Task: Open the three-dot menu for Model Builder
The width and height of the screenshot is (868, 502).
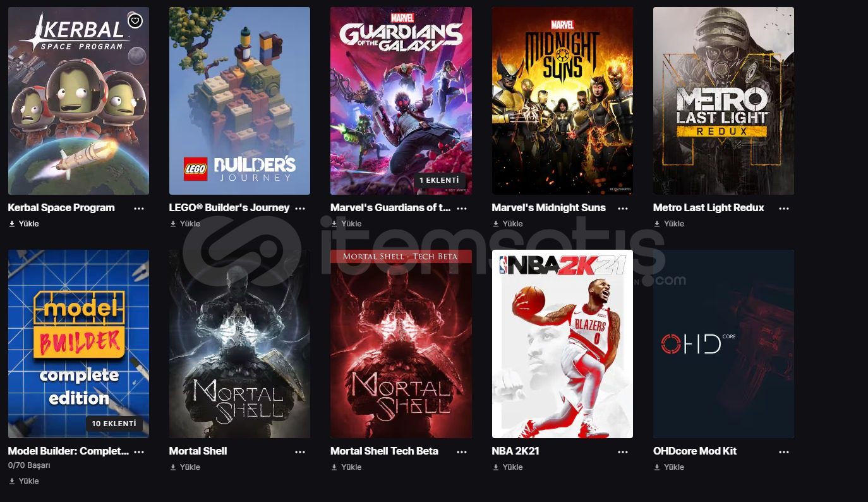Action: pos(139,451)
